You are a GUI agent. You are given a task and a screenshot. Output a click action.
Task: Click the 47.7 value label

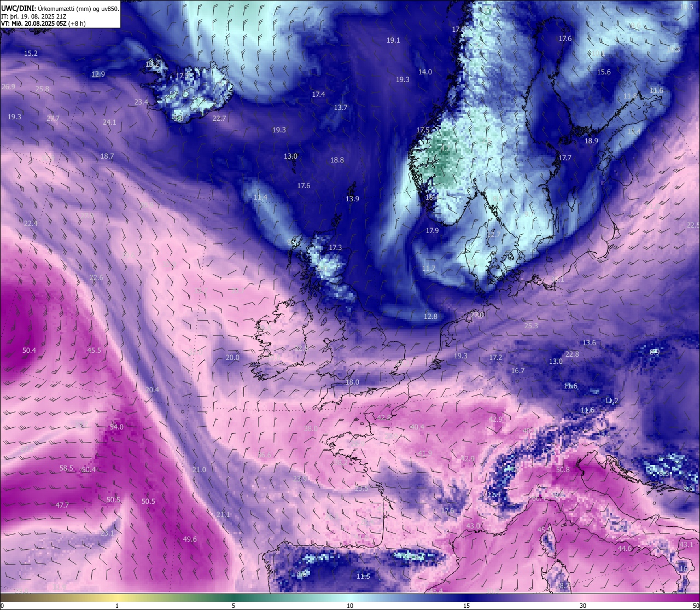tap(62, 505)
